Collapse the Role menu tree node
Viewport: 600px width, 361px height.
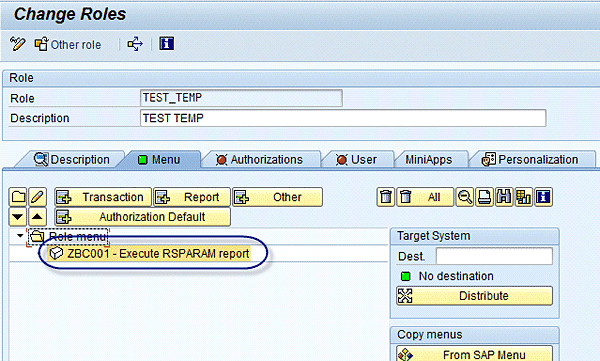20,236
